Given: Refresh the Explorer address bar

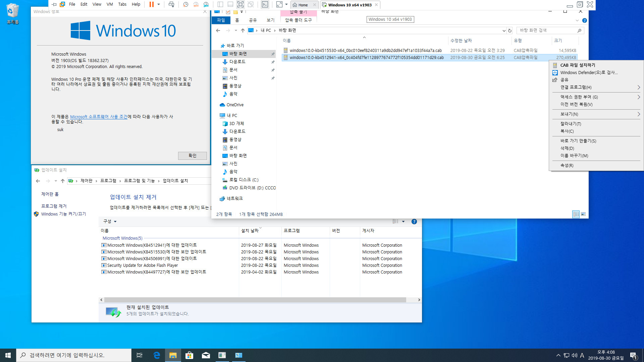Looking at the screenshot, I should click(x=510, y=31).
